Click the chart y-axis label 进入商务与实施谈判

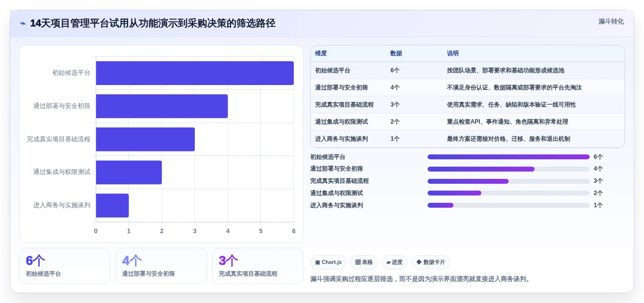click(x=62, y=205)
